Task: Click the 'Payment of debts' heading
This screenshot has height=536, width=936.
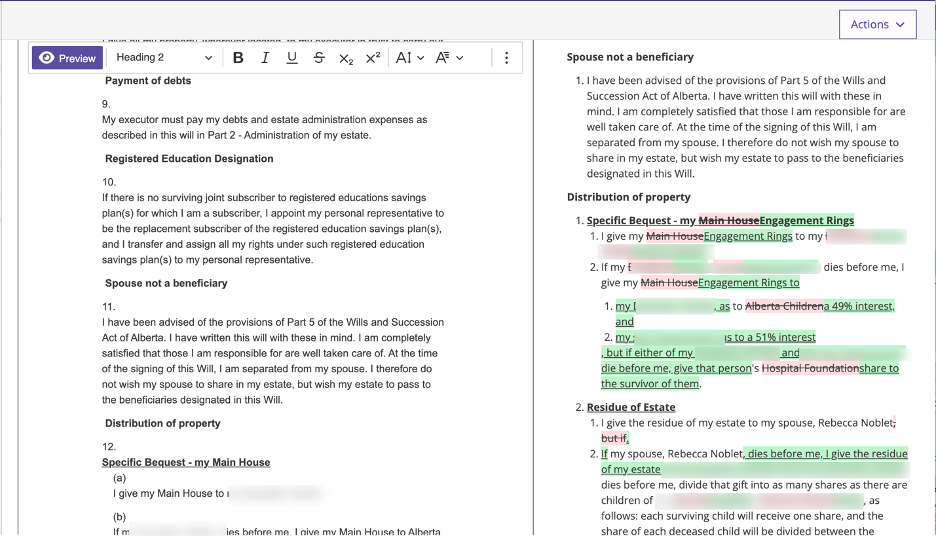Action: tap(148, 80)
